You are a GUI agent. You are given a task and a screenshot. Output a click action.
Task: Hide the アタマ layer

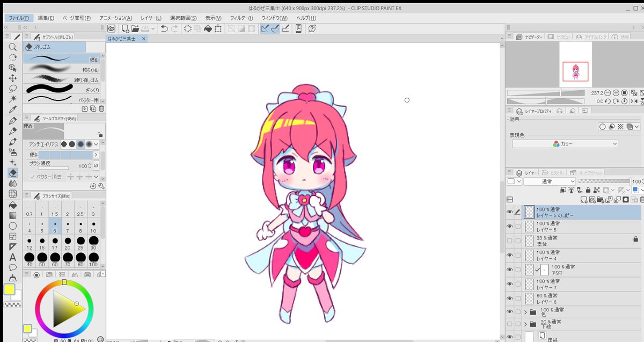click(x=510, y=270)
